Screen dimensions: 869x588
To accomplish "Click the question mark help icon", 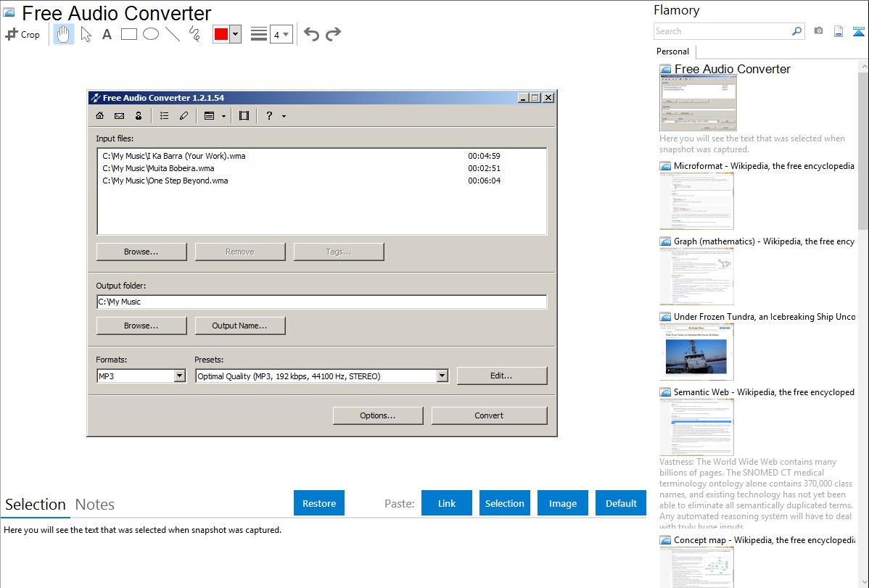I will pos(269,116).
